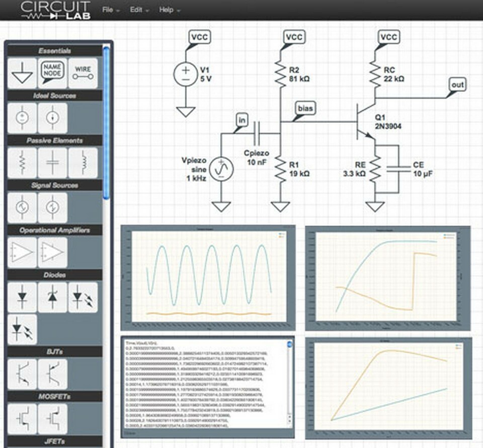Screen dimensions: 483x448
Task: Select the V1 5 V voltage source
Action: click(186, 74)
